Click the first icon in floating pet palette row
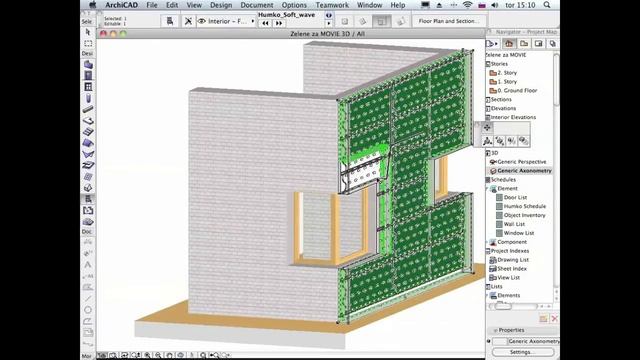Viewport: 640px width, 360px height. pyautogui.click(x=487, y=141)
